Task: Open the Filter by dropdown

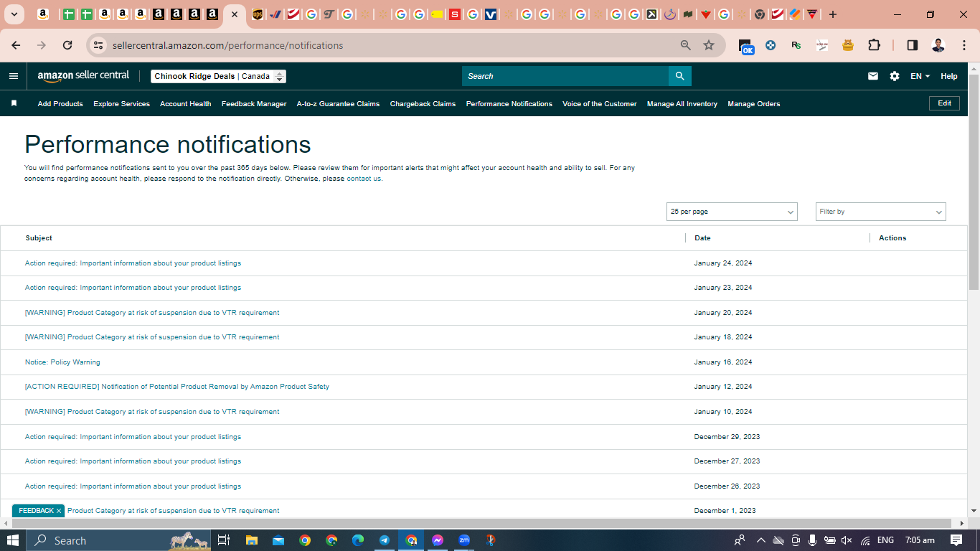Action: click(881, 212)
